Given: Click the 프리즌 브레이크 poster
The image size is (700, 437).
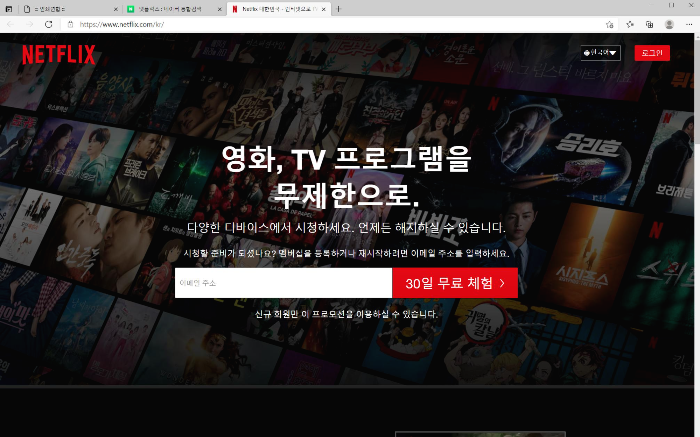Looking at the screenshot, I should (x=141, y=170).
